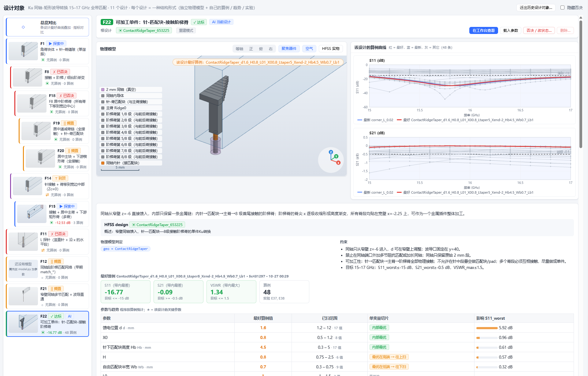Screen dimensions: 588x376
Task: Click the 馈电位置 d impact bar 5.92 dB
Action: pos(487,328)
